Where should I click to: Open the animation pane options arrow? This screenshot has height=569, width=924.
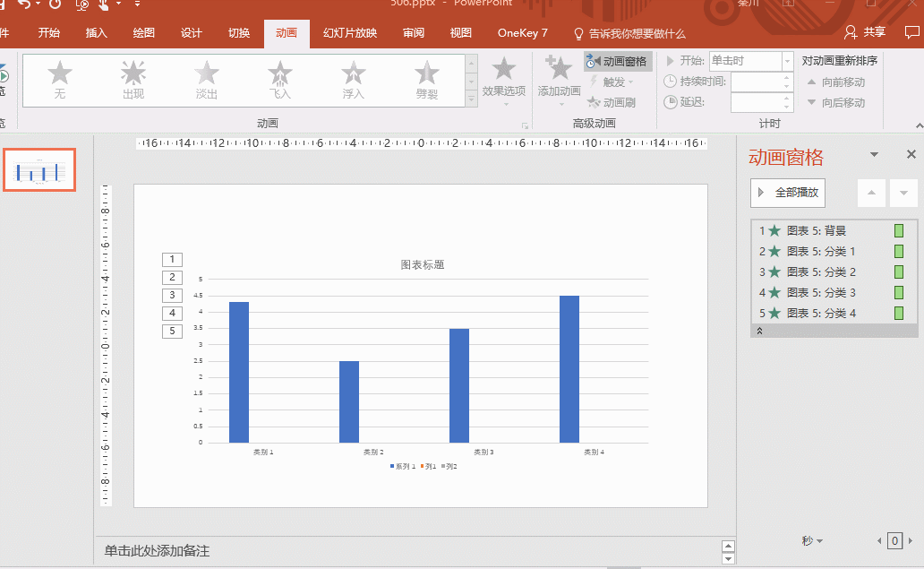coord(875,155)
